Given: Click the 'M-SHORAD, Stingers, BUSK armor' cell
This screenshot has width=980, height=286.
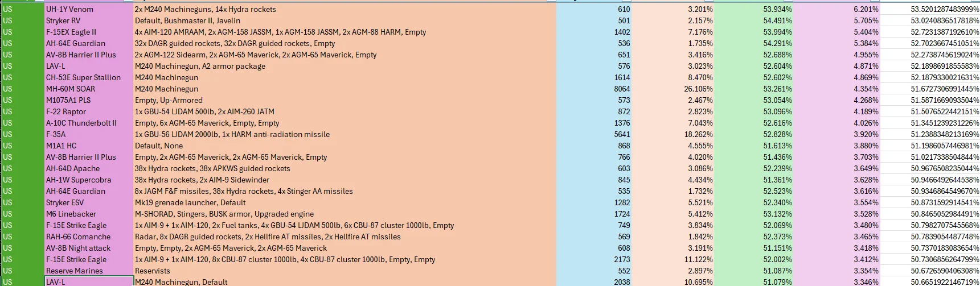Looking at the screenshot, I should (x=345, y=214).
